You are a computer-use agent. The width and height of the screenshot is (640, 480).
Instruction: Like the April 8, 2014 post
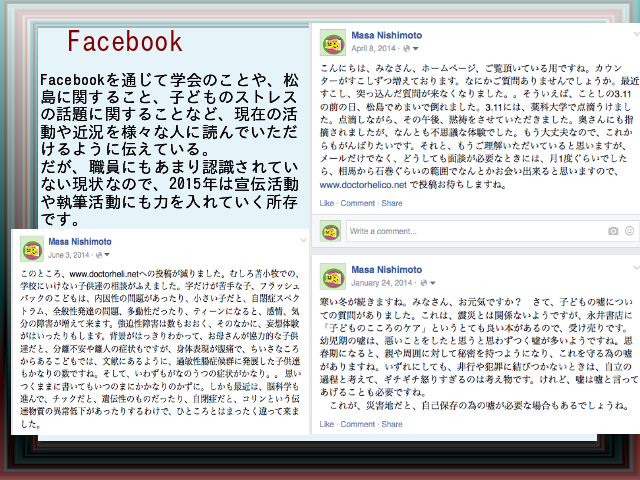point(327,203)
